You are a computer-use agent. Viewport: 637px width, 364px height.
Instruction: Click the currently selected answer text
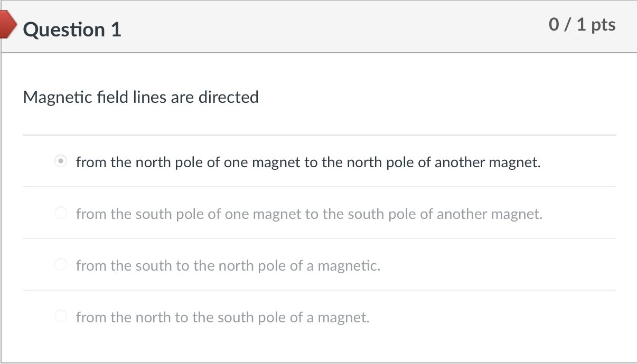tap(308, 162)
